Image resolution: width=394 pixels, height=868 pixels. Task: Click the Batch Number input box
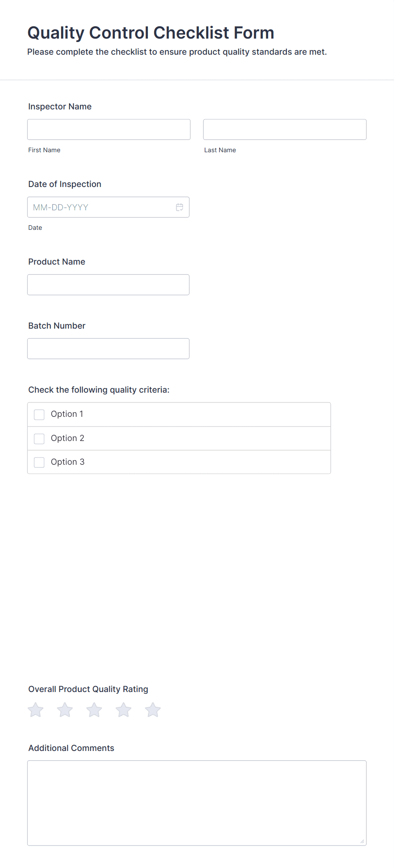(x=108, y=348)
